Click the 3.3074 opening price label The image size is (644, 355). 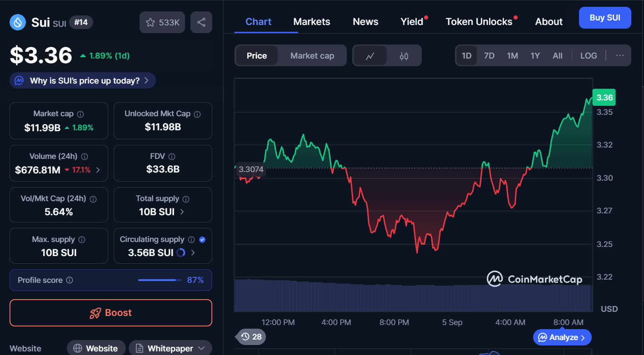(x=251, y=169)
